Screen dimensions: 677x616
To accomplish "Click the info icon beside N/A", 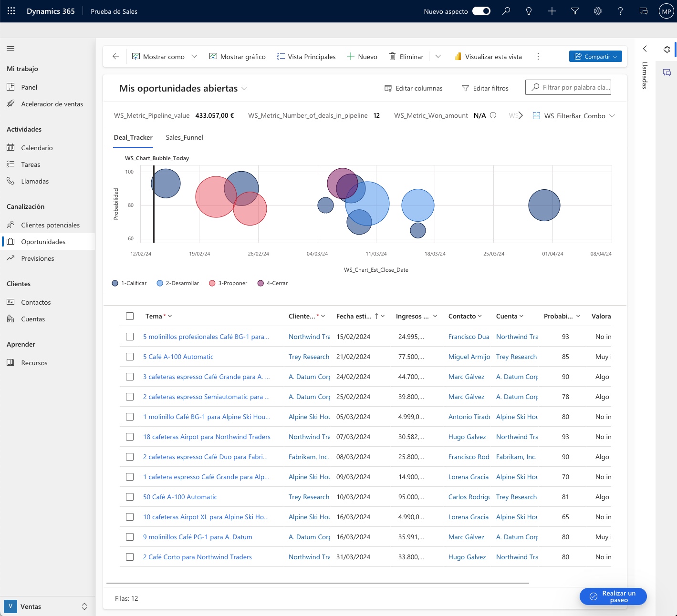I will [493, 115].
